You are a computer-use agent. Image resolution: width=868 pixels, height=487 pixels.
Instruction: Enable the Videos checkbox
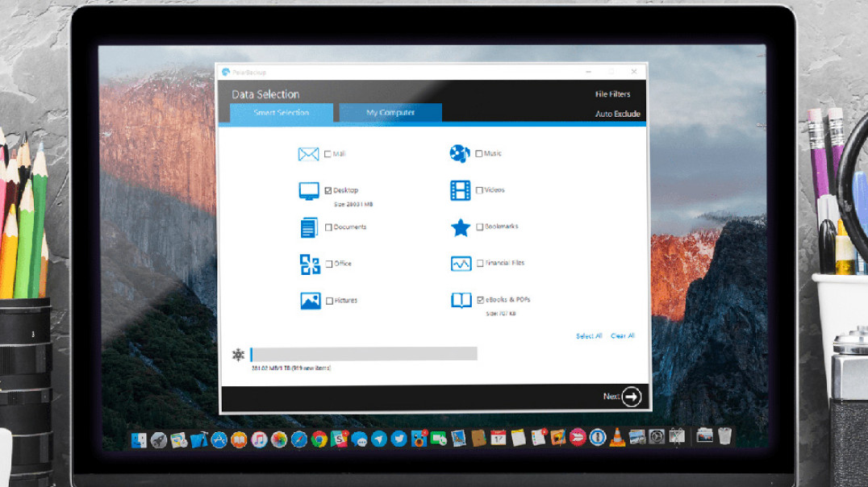pos(479,190)
